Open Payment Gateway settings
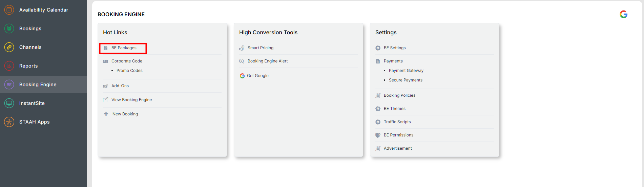The height and width of the screenshot is (187, 644). point(406,71)
